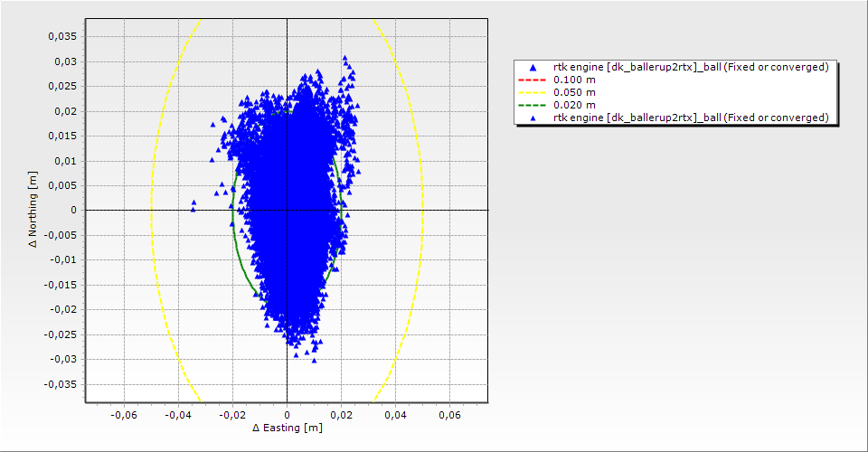868x452 pixels.
Task: Select last rtk engine legend entry with small triangle
Action: tap(674, 118)
